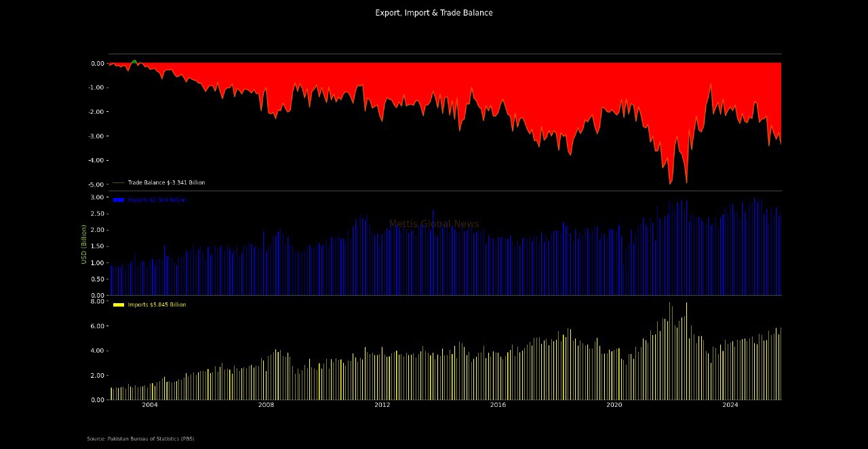This screenshot has height=449, width=868.
Task: Click the USD (Billion) y-axis label
Action: coord(84,244)
